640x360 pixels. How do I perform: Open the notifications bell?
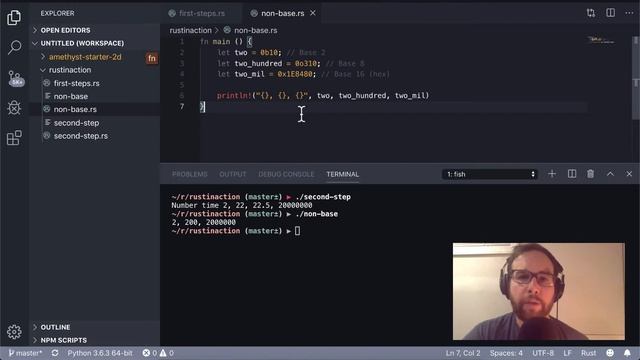(x=627, y=353)
